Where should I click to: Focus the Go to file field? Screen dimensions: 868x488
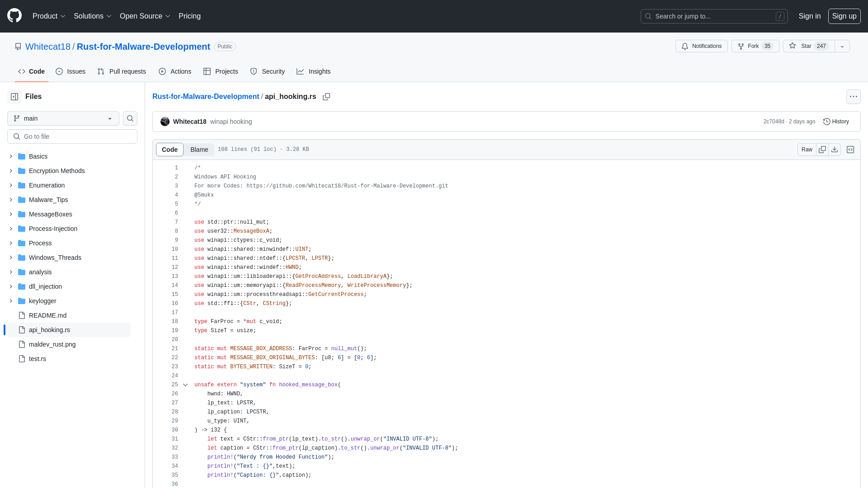pyautogui.click(x=72, y=136)
